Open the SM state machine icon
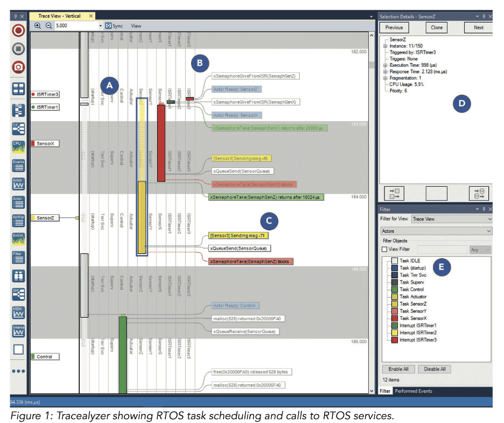The width and height of the screenshot is (504, 423). (x=18, y=294)
